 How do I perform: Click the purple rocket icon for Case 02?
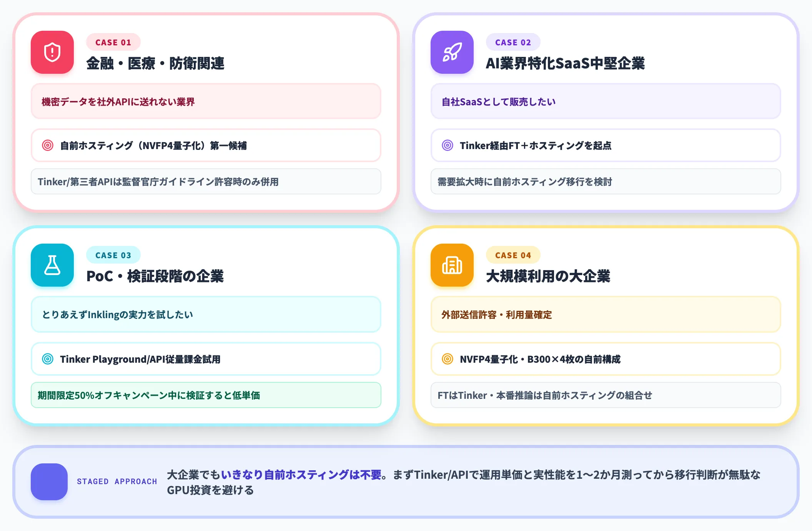point(452,52)
